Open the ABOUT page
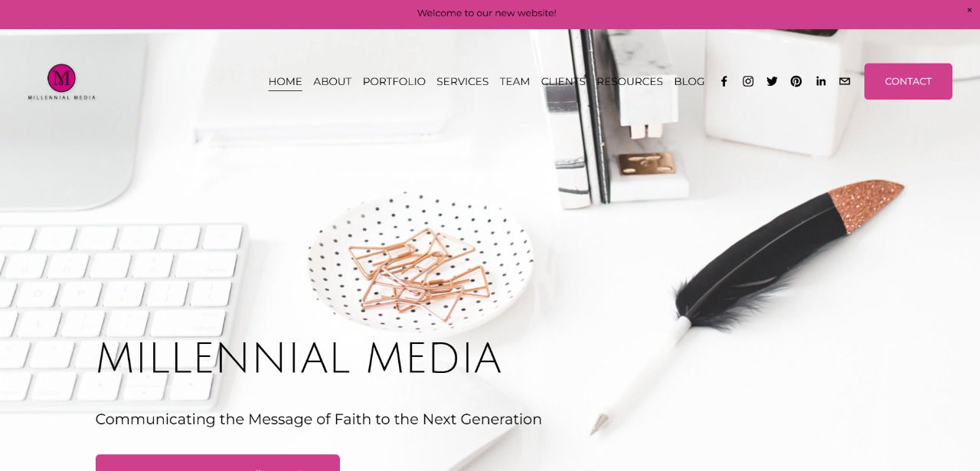 tap(332, 81)
